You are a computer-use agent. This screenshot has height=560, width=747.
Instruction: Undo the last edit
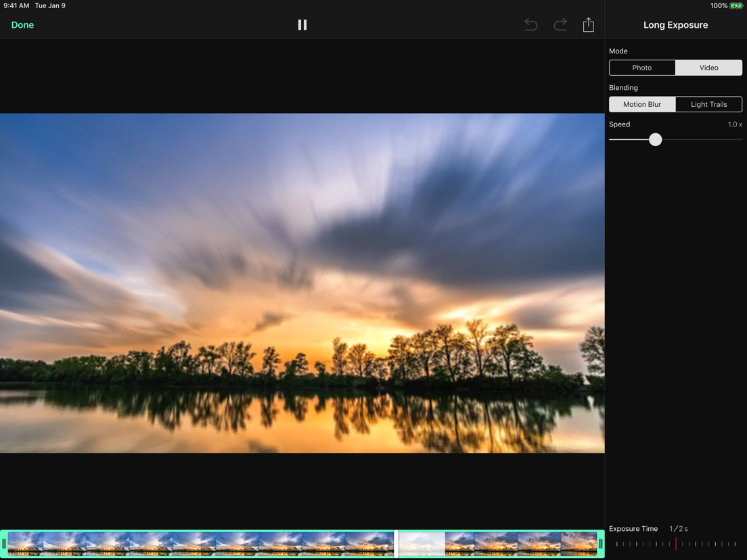530,25
